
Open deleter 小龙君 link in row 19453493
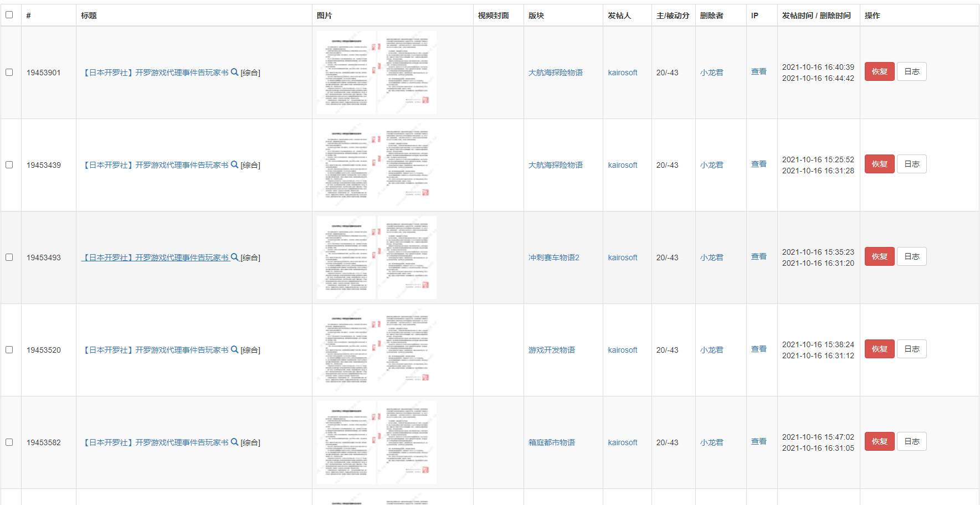(712, 257)
